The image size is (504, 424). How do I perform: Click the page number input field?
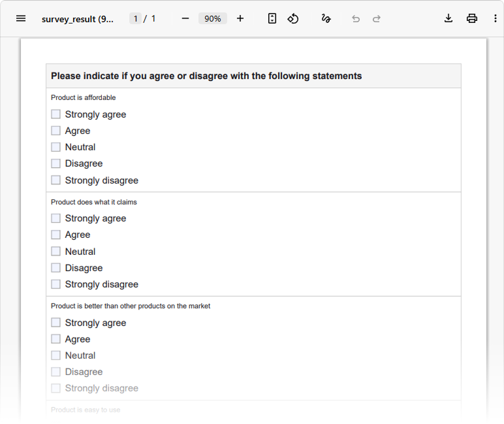tap(135, 19)
